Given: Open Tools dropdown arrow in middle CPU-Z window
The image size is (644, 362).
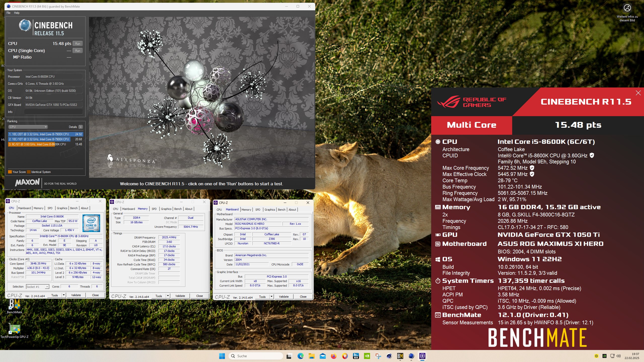Looking at the screenshot, I should [168, 296].
